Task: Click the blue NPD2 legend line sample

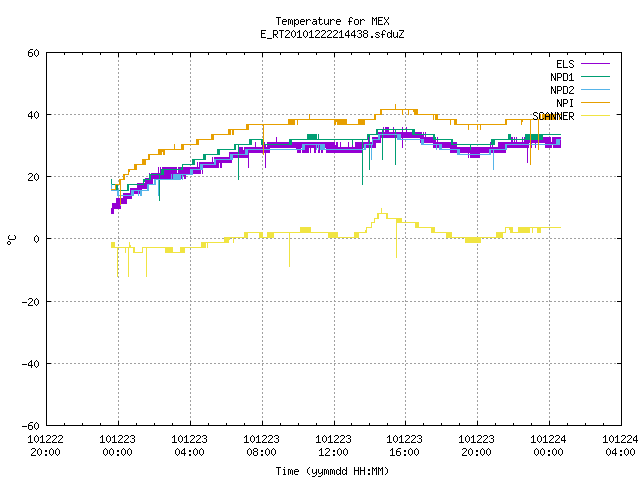Action: 595,89
